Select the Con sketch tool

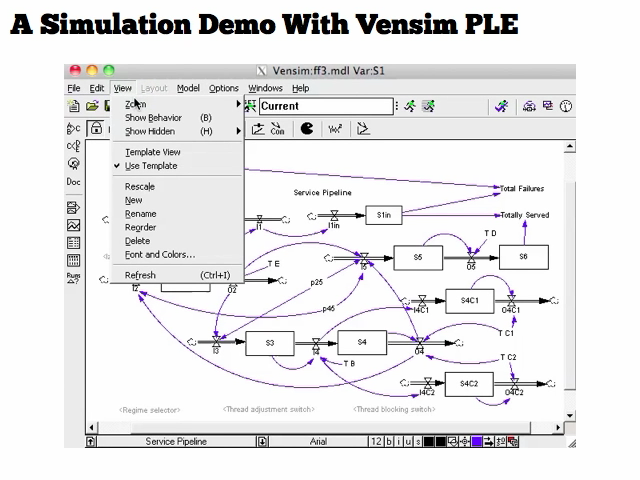point(277,129)
